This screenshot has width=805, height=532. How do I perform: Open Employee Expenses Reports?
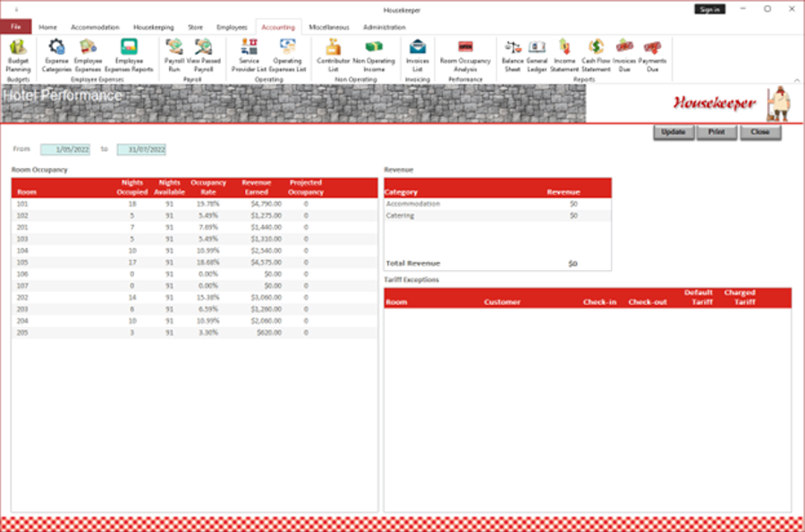(129, 55)
